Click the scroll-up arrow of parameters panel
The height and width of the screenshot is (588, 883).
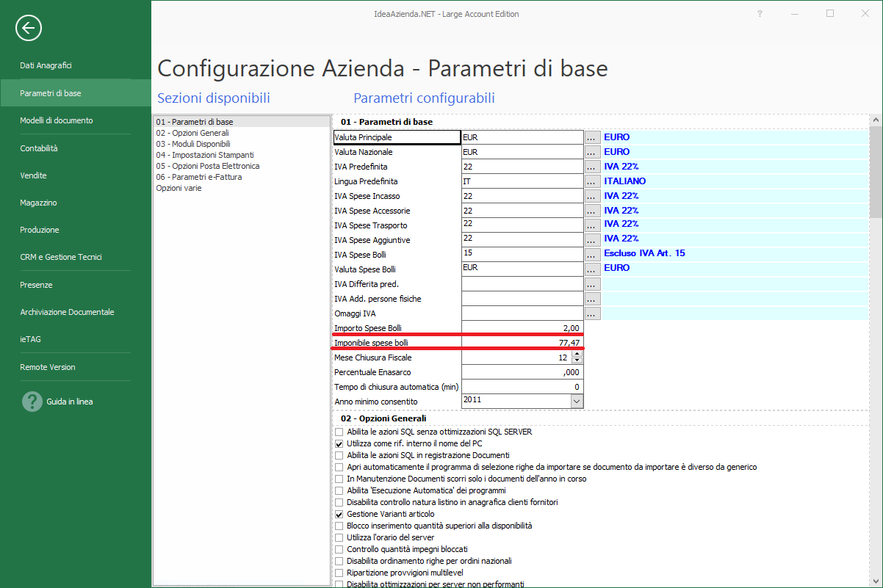(x=875, y=120)
